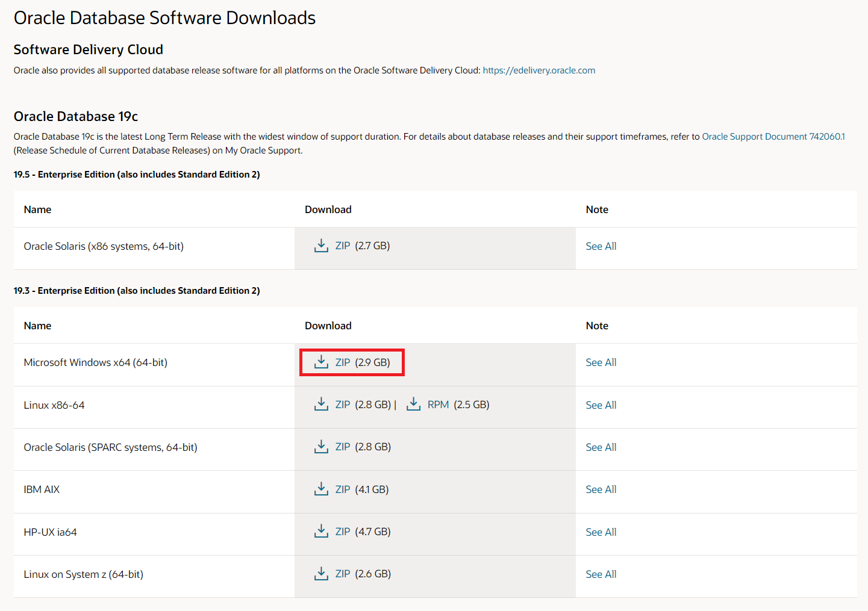Open the edelivery.oracle.com link
Viewport: 868px width, 611px height.
click(539, 70)
